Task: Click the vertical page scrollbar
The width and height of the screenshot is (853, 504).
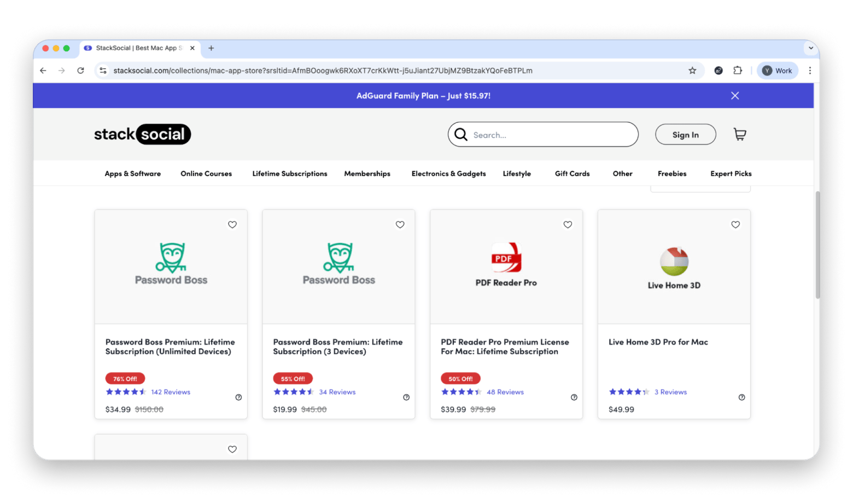Action: [x=817, y=246]
